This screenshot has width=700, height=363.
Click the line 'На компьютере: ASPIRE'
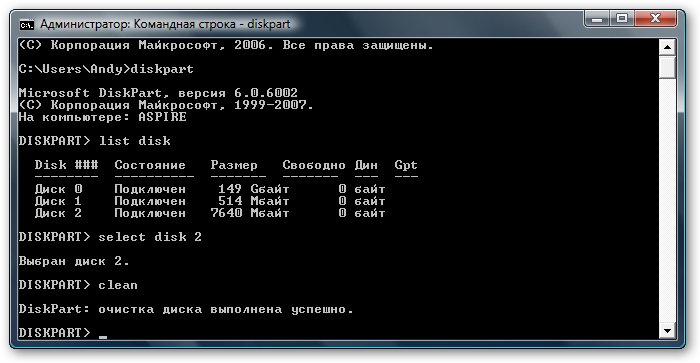pyautogui.click(x=103, y=117)
